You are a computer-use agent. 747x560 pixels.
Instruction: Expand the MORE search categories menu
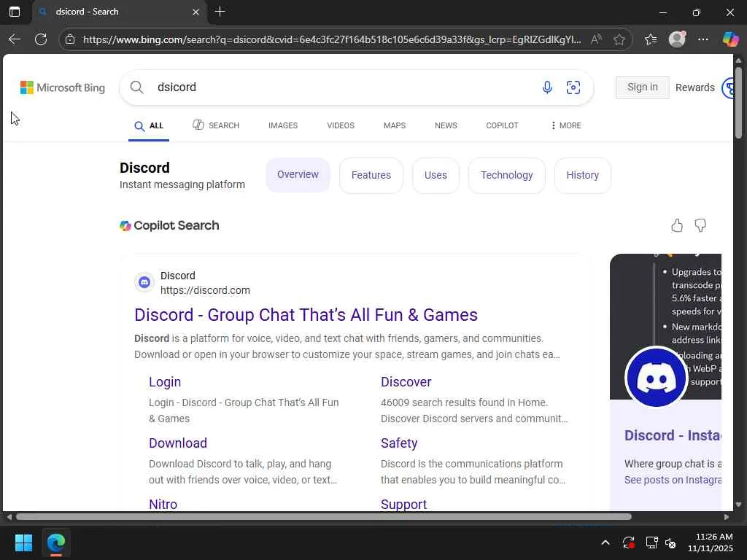565,125
